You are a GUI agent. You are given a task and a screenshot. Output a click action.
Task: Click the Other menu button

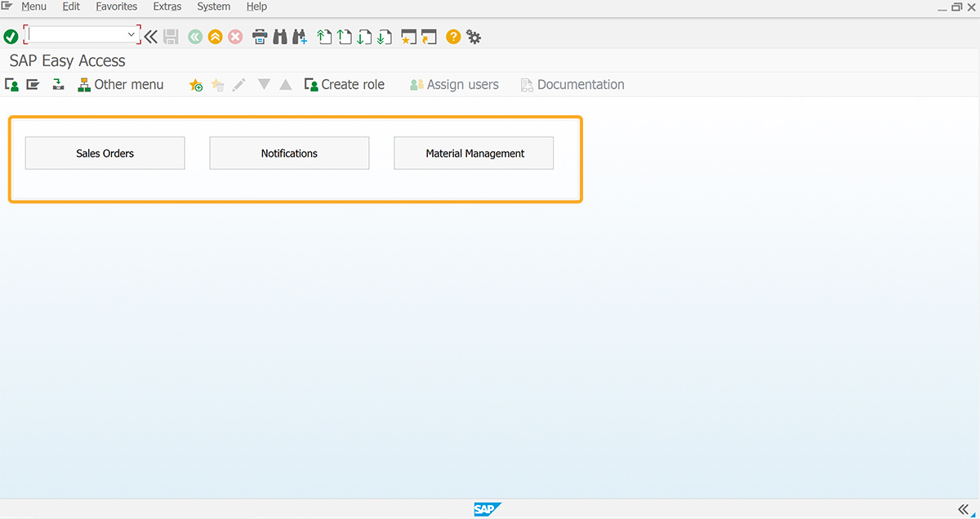point(121,84)
